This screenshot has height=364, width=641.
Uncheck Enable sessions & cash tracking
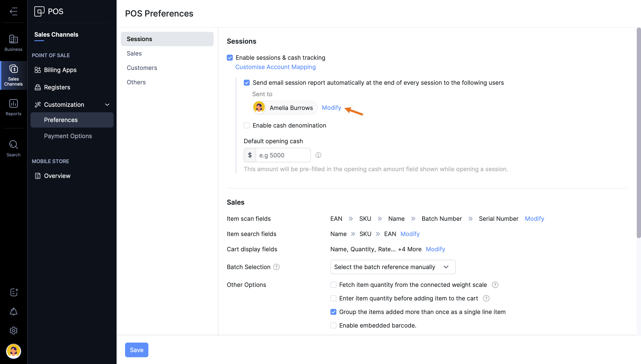coord(230,58)
